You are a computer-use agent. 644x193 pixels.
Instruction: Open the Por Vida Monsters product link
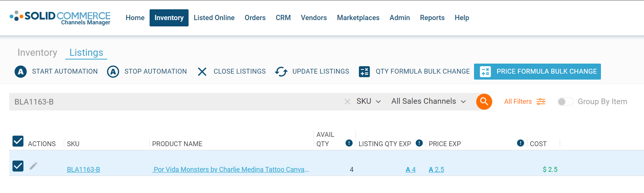(231, 170)
